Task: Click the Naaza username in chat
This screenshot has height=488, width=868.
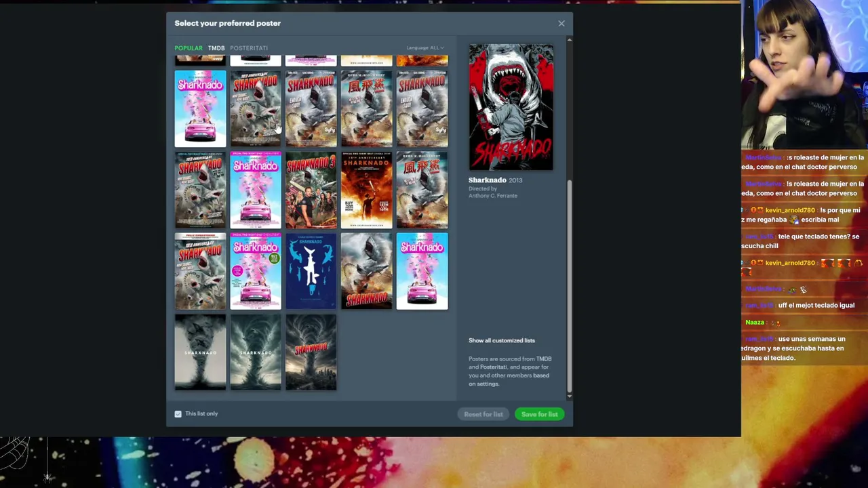Action: pos(755,323)
